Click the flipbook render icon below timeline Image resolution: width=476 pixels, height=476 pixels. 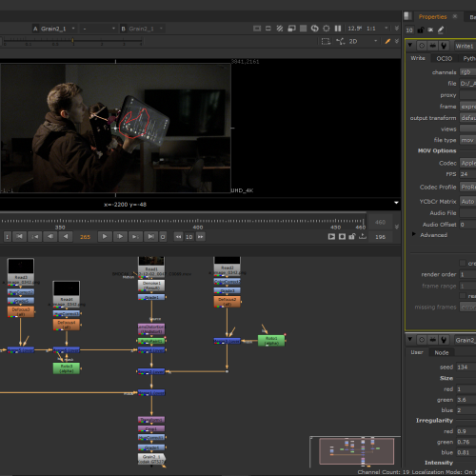pyautogui.click(x=331, y=237)
